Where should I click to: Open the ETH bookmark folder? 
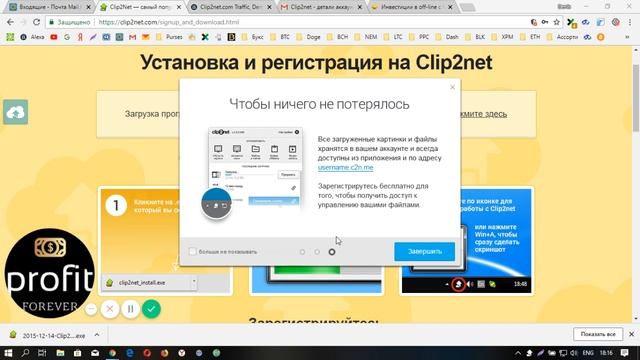[530, 37]
